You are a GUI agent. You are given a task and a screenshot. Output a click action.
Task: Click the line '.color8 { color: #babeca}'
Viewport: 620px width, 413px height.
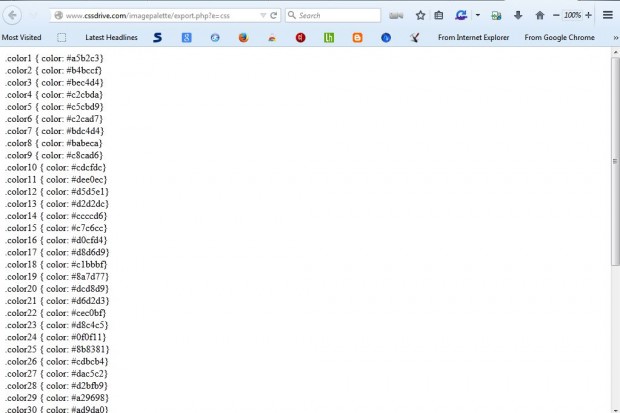[x=53, y=143]
